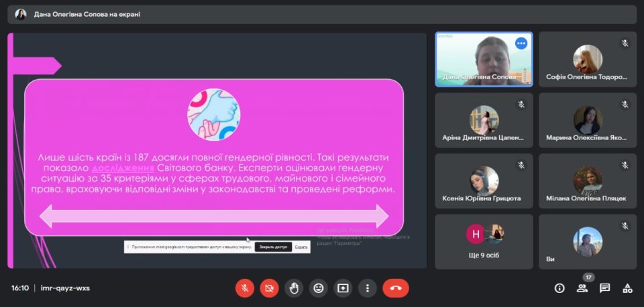Open the Ще 9 осіб tile

[484, 242]
